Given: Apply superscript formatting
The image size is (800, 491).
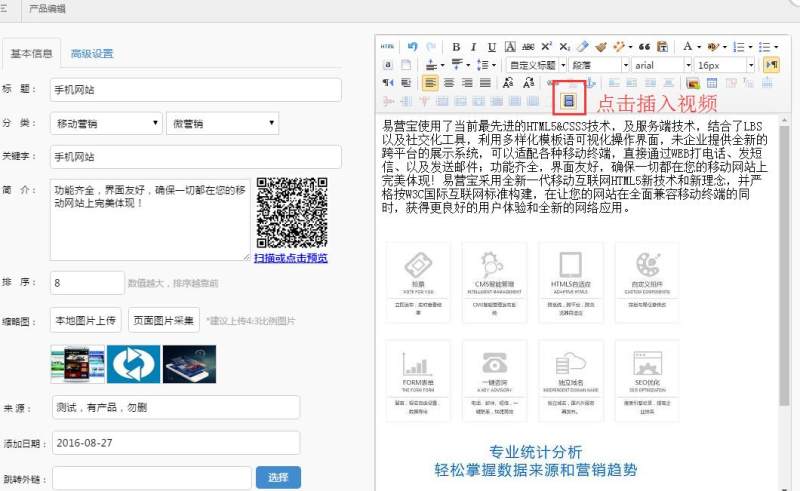Looking at the screenshot, I should (x=547, y=47).
